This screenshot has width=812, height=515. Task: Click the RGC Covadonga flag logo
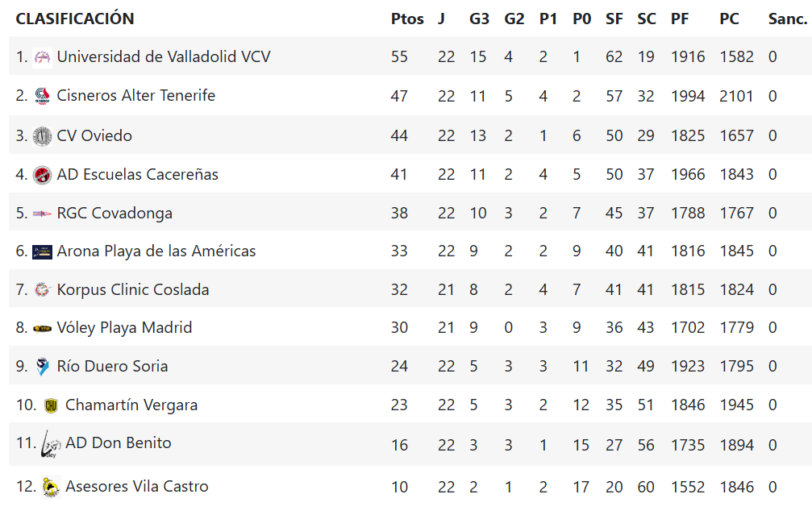(x=42, y=214)
